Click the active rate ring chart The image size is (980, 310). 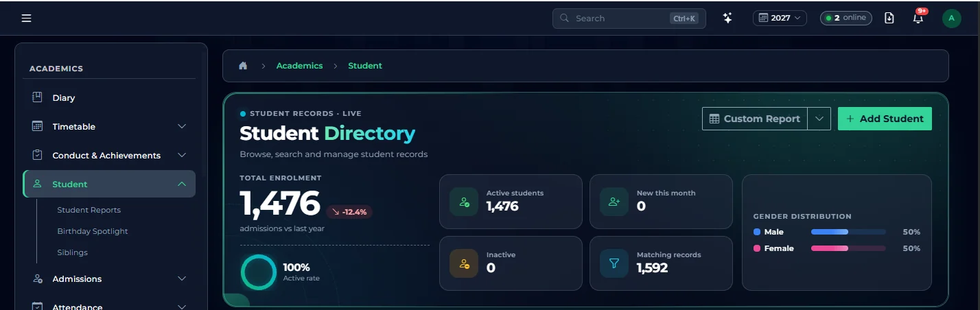click(x=258, y=272)
